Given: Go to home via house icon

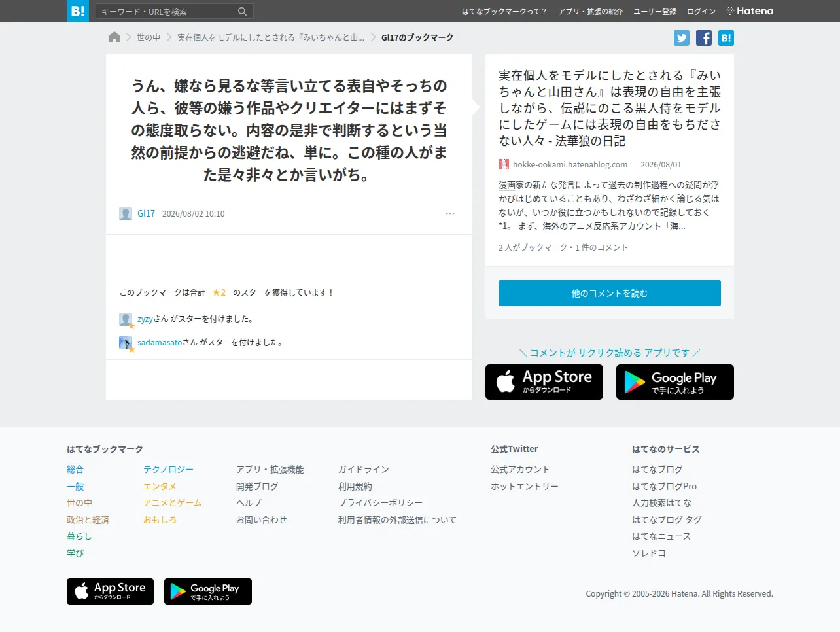Looking at the screenshot, I should pos(114,37).
